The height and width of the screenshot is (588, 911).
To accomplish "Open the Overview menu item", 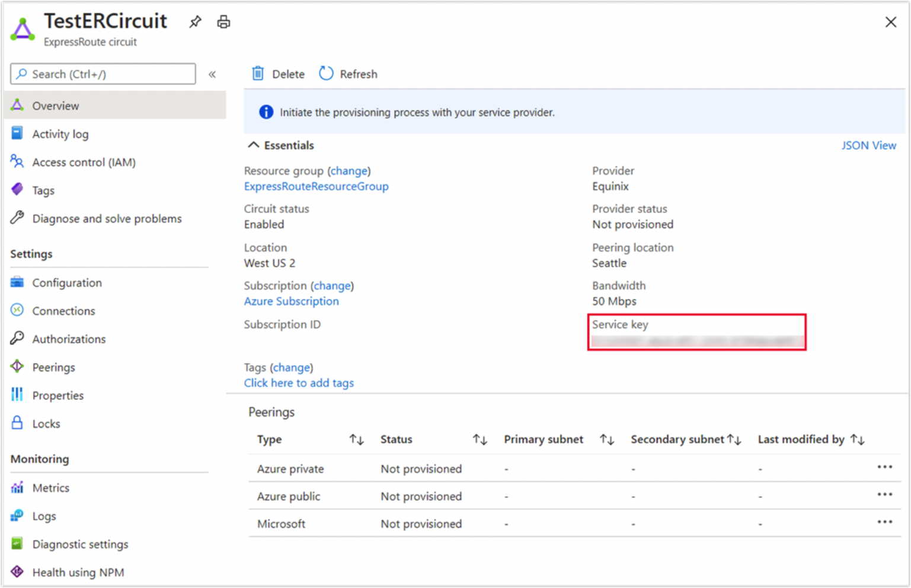I will click(116, 106).
